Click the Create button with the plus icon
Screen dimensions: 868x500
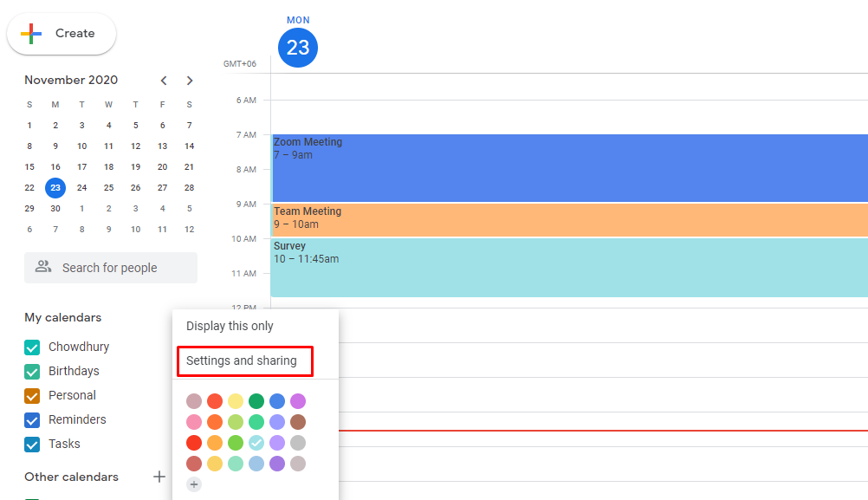[61, 34]
